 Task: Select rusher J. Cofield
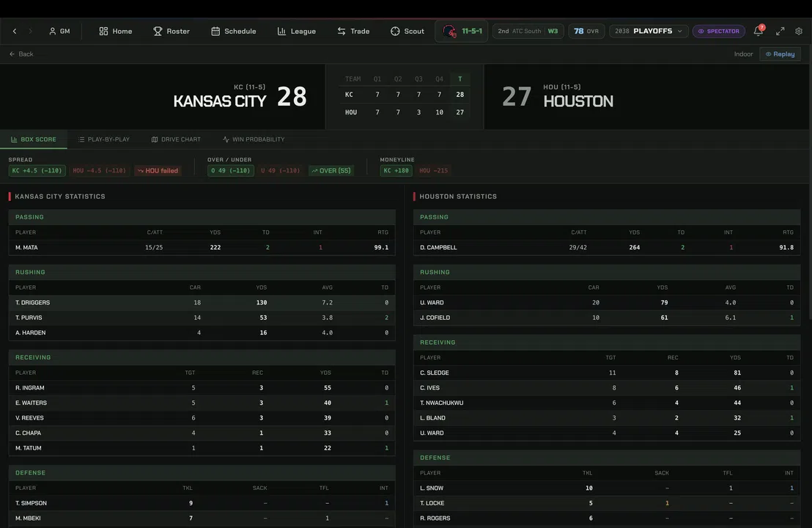pyautogui.click(x=607, y=317)
